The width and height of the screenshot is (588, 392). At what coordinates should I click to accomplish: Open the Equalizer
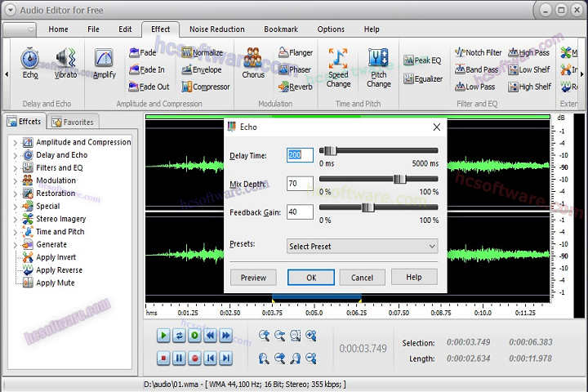click(423, 78)
